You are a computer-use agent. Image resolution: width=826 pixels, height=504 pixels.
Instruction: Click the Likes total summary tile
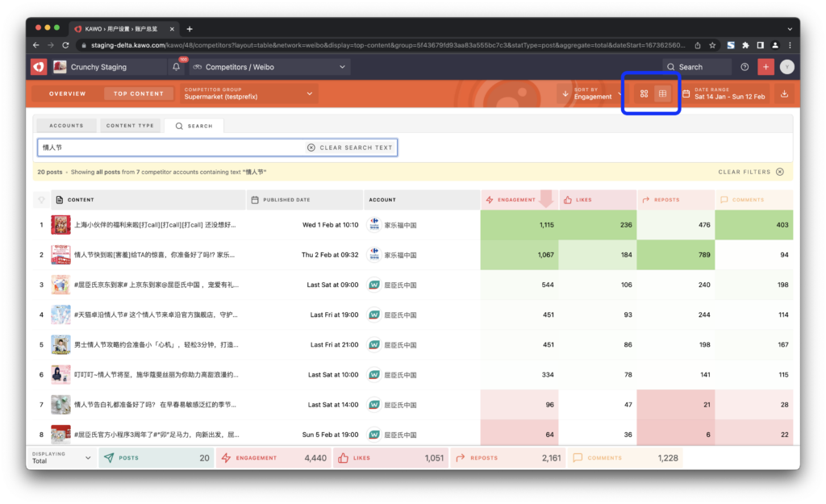pyautogui.click(x=391, y=458)
